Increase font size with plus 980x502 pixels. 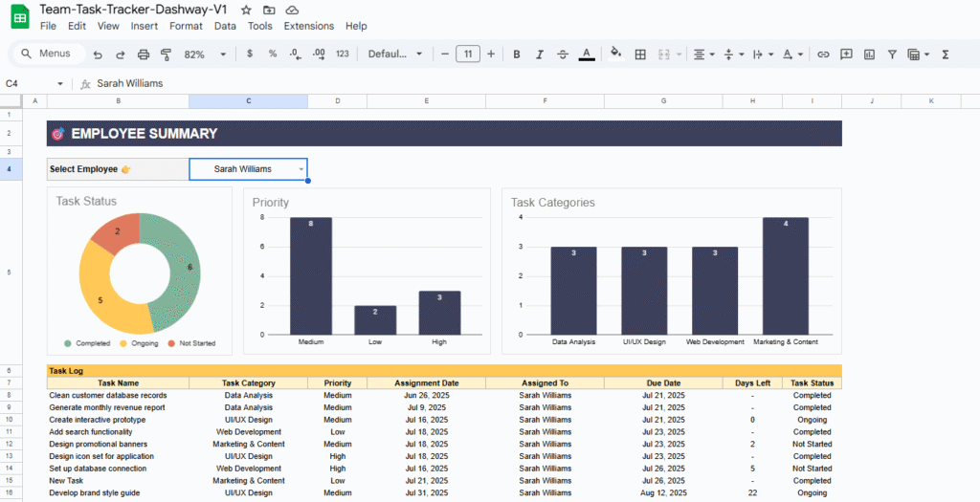pos(491,54)
